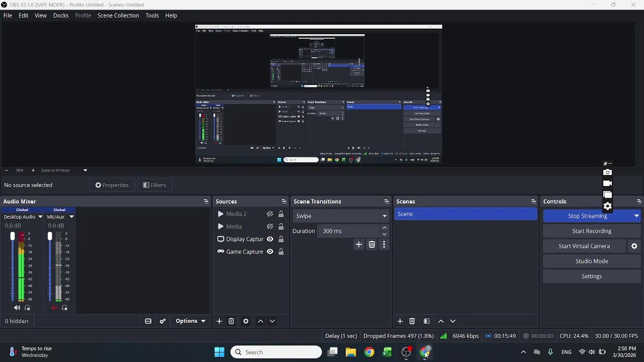This screenshot has width=644, height=362.
Task: Open the File menu
Action: click(x=8, y=16)
